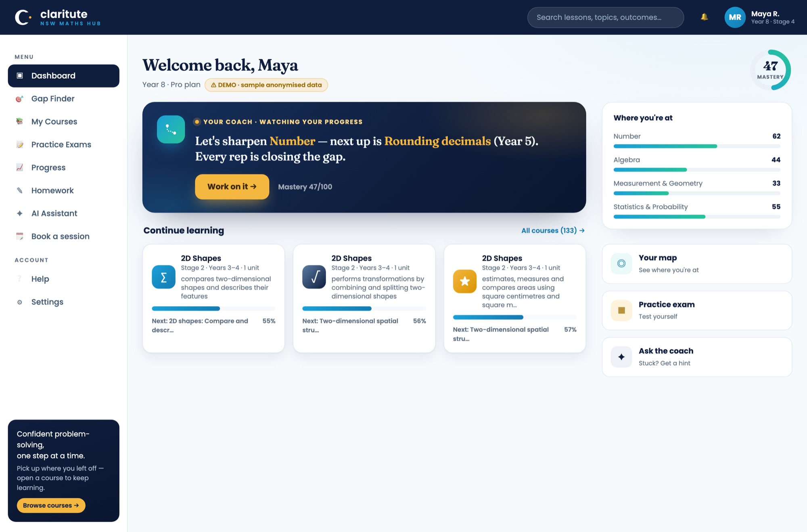Click the Practice exam square icon

pos(621,310)
